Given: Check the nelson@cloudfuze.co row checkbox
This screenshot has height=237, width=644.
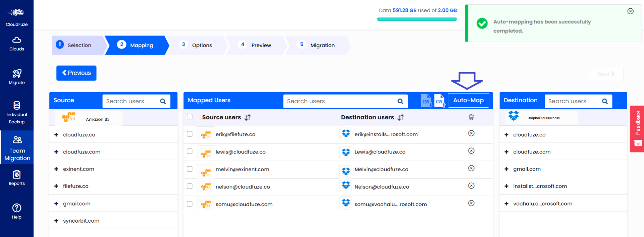Looking at the screenshot, I should click(190, 186).
